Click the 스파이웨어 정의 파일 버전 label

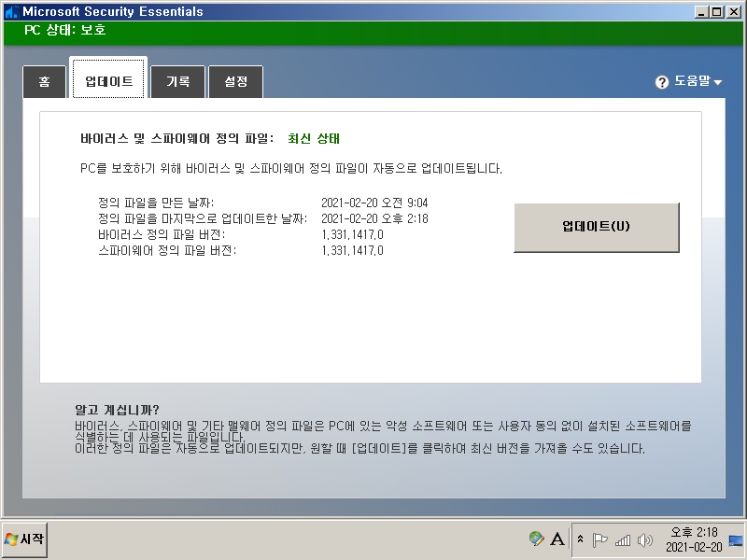tap(167, 250)
